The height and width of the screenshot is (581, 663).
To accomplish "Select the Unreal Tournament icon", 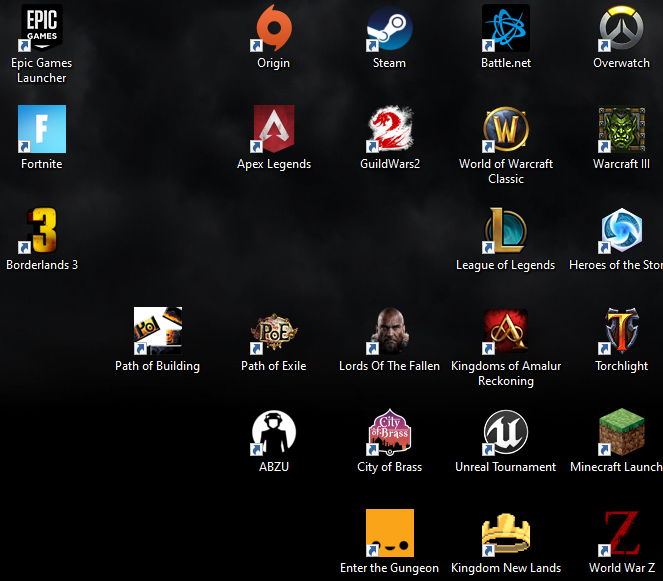I will [506, 432].
